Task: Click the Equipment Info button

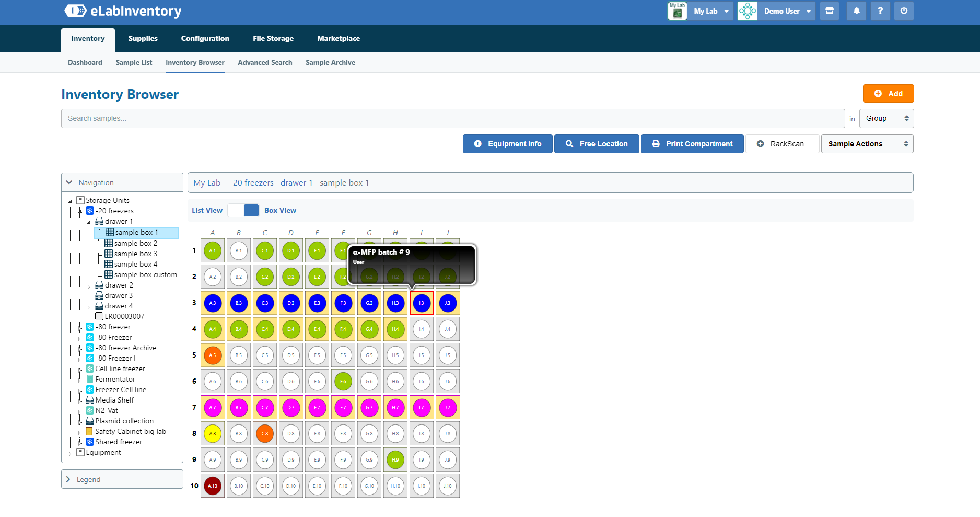Action: pyautogui.click(x=508, y=144)
